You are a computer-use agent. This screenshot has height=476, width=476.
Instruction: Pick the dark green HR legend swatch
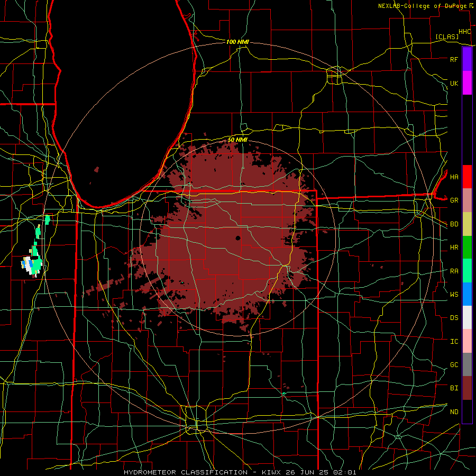467,248
